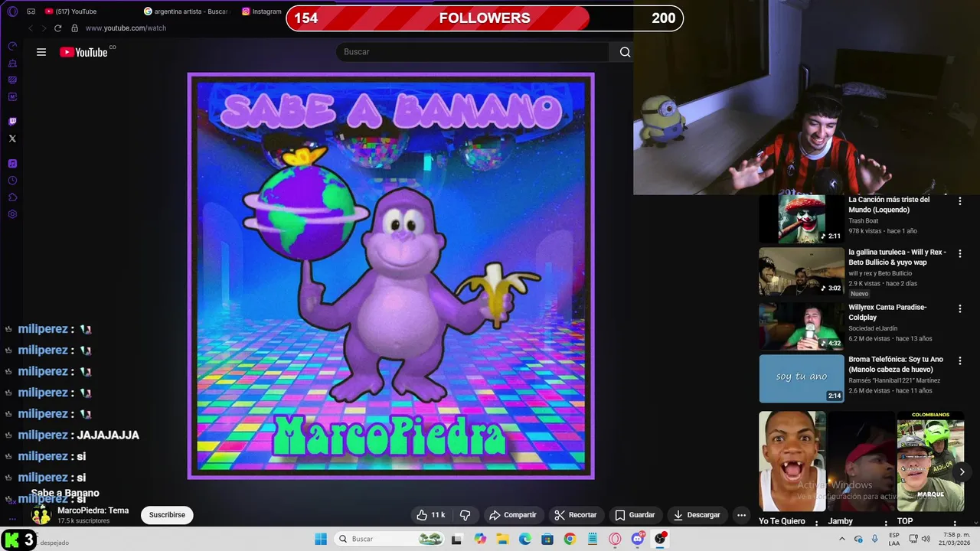Open options for Broma Telefónica video
This screenshot has width=980, height=551.
pyautogui.click(x=959, y=360)
